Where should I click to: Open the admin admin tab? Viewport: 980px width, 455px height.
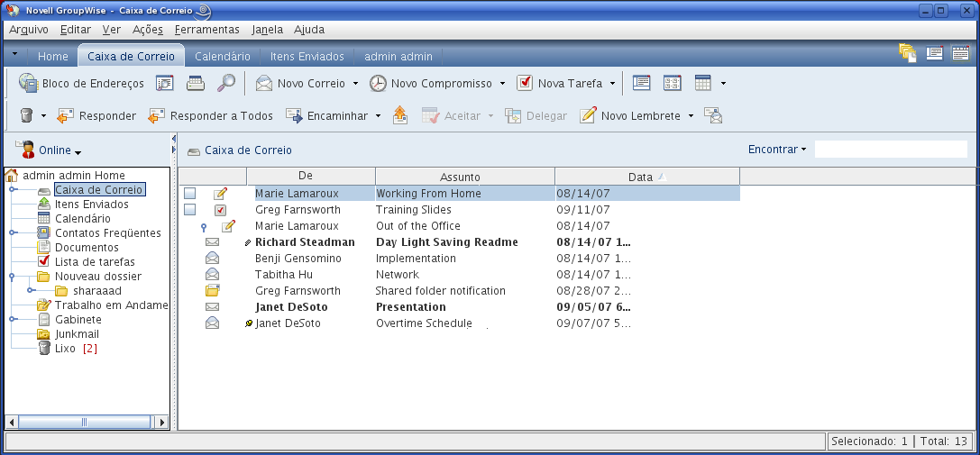(x=398, y=56)
